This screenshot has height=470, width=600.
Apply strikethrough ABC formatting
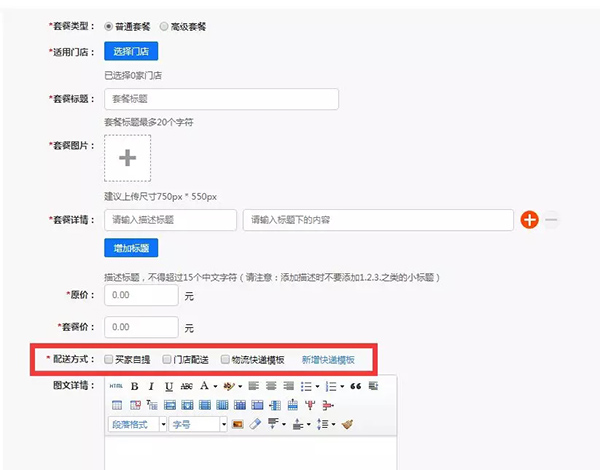(x=186, y=386)
